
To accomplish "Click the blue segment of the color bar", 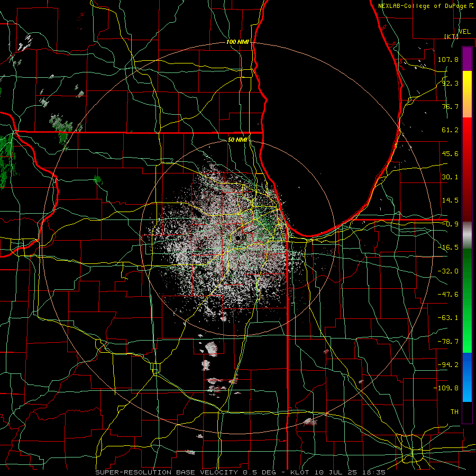I will point(467,377).
